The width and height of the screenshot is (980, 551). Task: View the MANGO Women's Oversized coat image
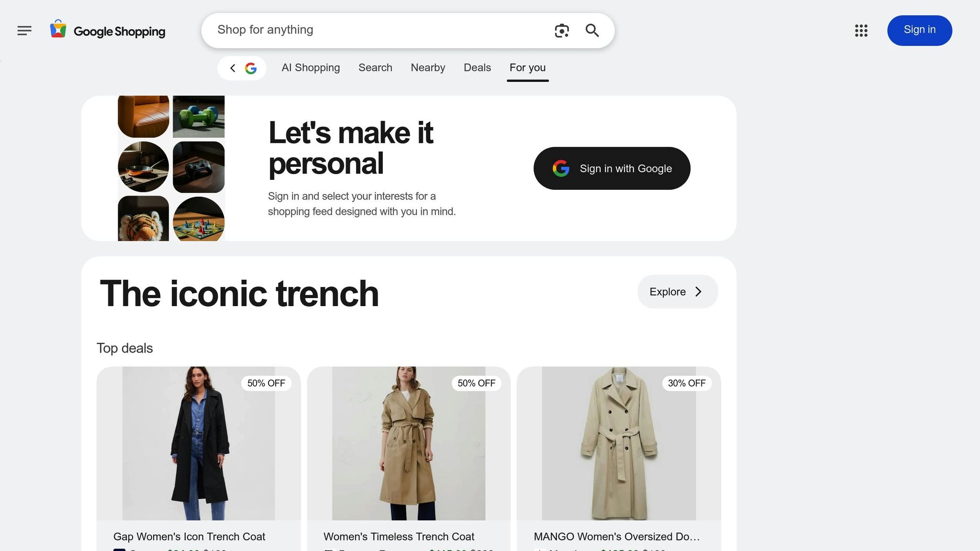tap(619, 443)
